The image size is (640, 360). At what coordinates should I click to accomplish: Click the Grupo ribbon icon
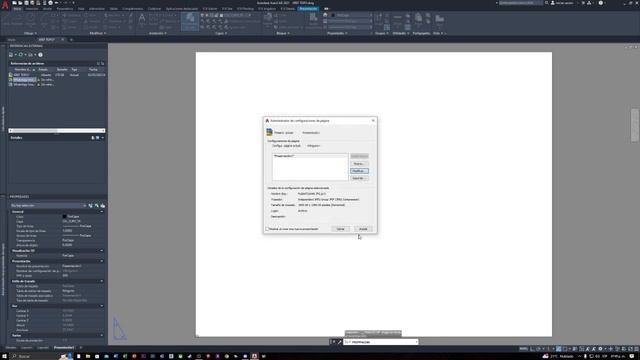[x=378, y=20]
